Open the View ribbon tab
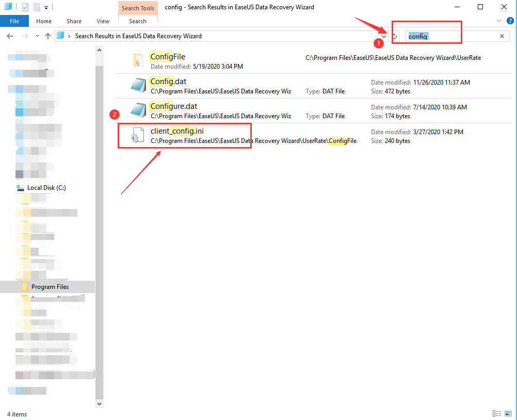Image resolution: width=517 pixels, height=420 pixels. coord(103,21)
